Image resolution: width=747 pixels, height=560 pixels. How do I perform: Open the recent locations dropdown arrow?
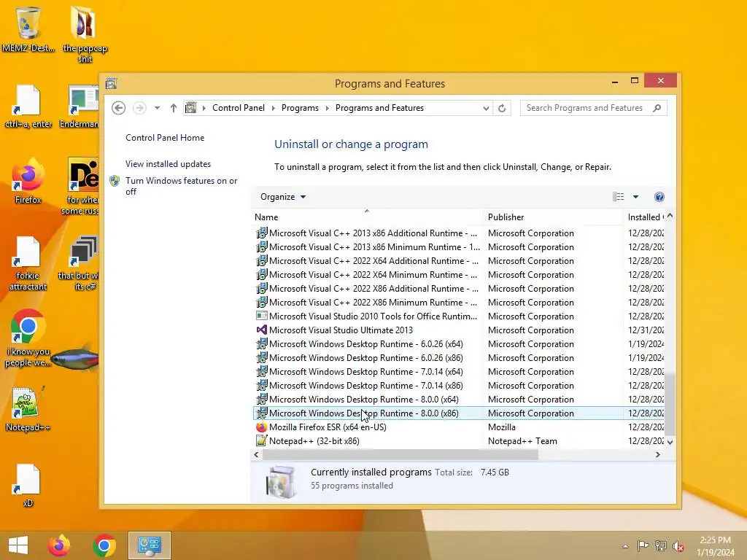click(x=157, y=108)
